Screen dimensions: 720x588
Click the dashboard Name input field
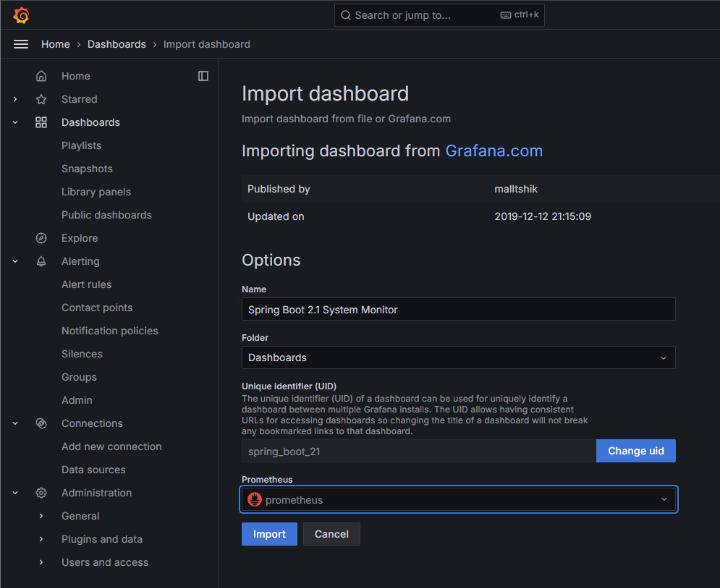tap(458, 309)
